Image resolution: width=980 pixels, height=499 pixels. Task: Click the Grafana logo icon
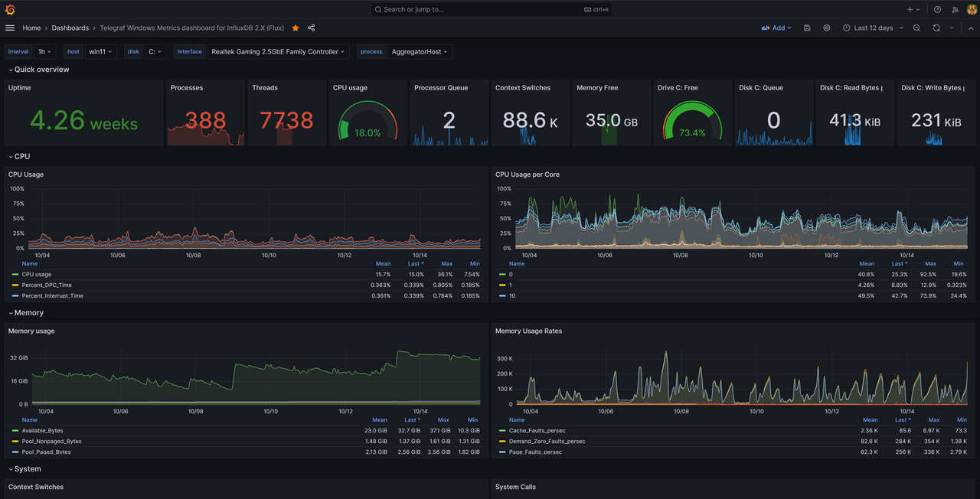tap(10, 9)
